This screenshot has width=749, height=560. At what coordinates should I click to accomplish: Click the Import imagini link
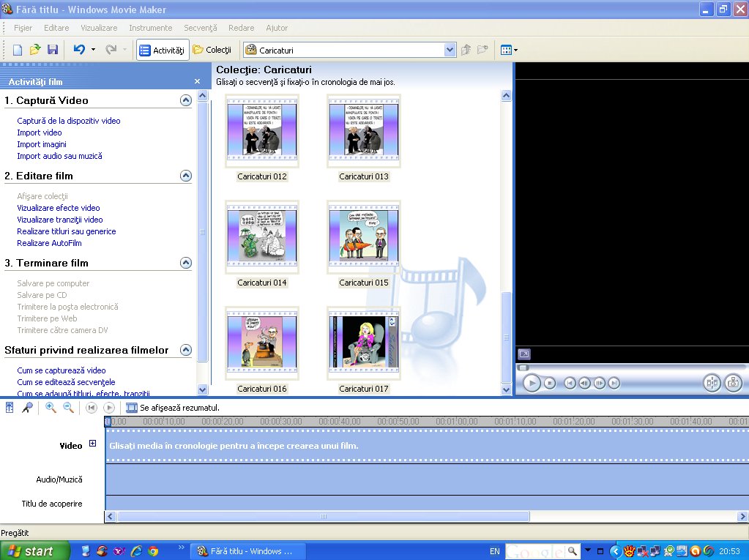pos(42,144)
